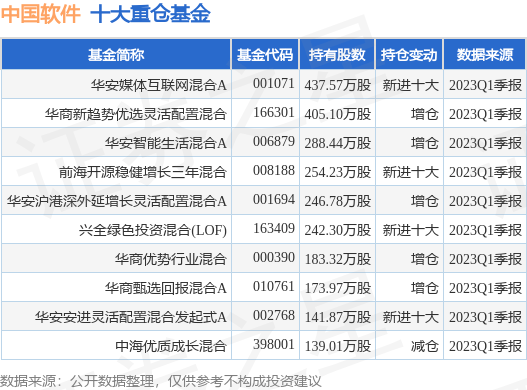Click 2023Q1季报 in the 中海优质成长混合 row
Image resolution: width=527 pixels, height=390 pixels.
point(485,346)
